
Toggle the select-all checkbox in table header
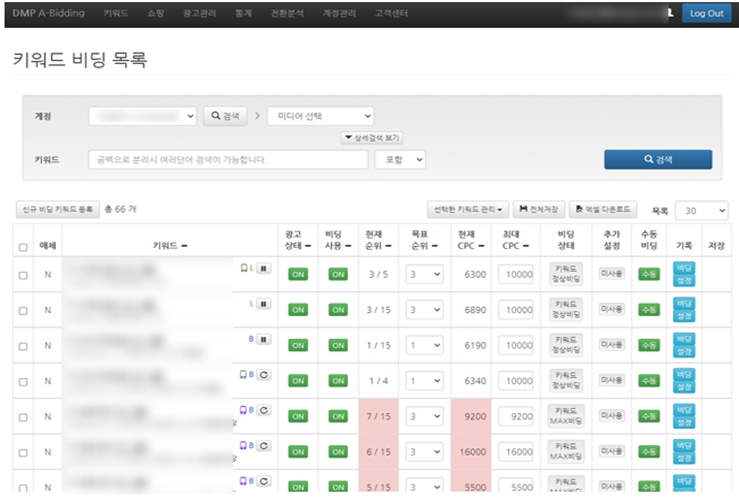(23, 247)
